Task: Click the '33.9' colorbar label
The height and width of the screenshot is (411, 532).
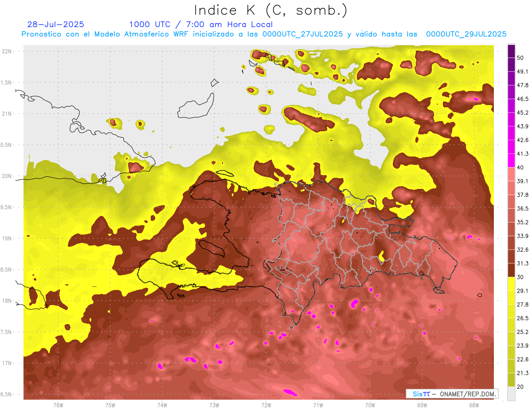Action: [x=523, y=236]
